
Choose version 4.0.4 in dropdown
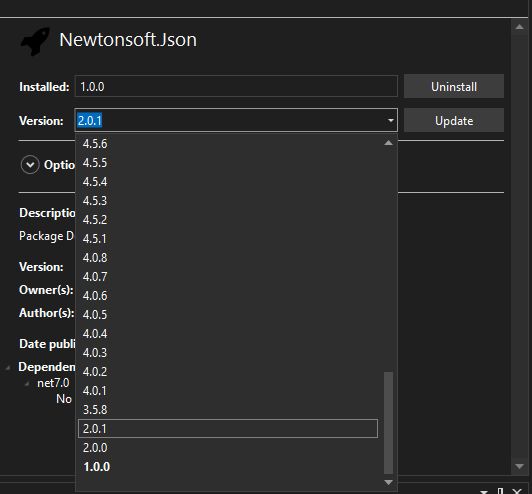pyautogui.click(x=228, y=334)
